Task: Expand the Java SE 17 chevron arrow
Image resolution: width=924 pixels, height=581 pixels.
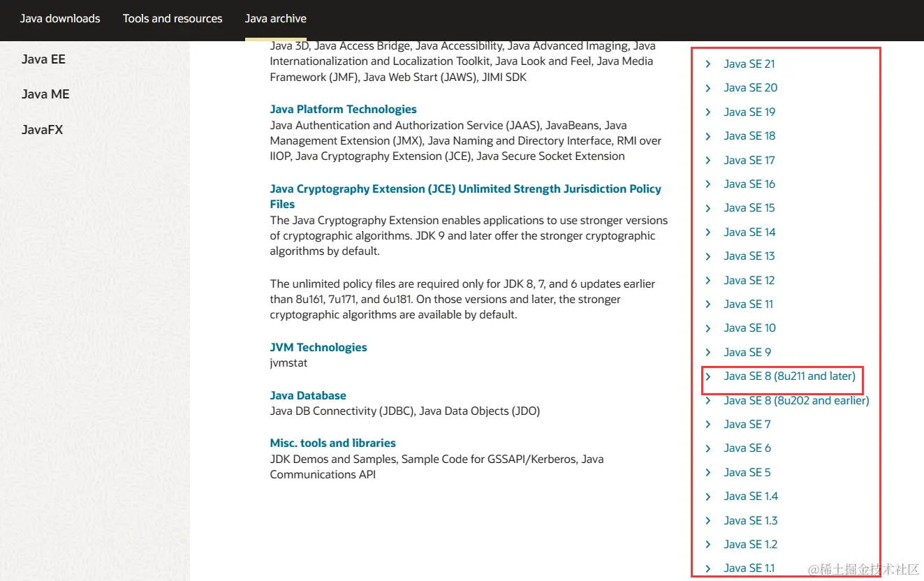Action: pyautogui.click(x=708, y=161)
